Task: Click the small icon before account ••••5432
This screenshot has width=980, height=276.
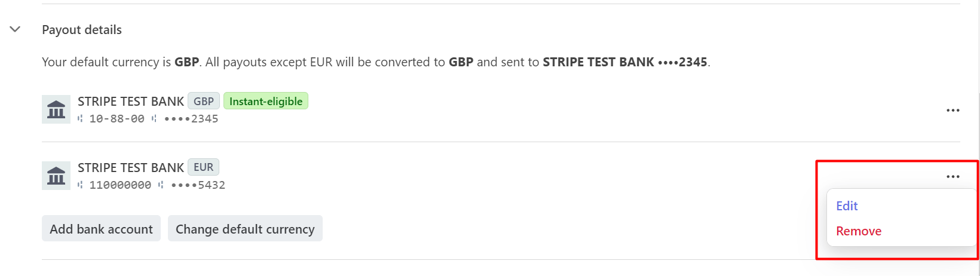Action: 161,185
